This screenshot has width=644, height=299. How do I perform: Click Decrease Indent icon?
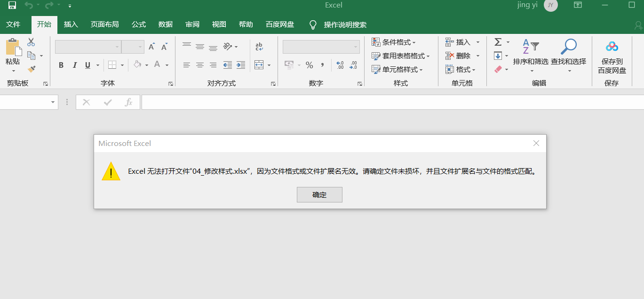228,65
